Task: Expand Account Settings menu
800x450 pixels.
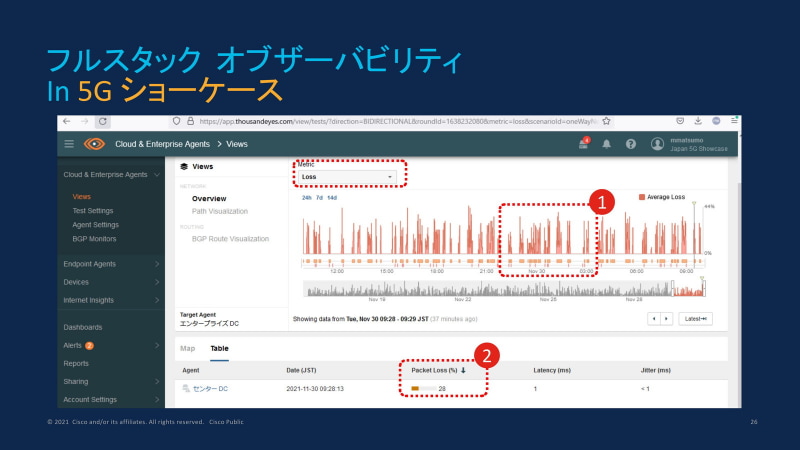Action: click(157, 400)
